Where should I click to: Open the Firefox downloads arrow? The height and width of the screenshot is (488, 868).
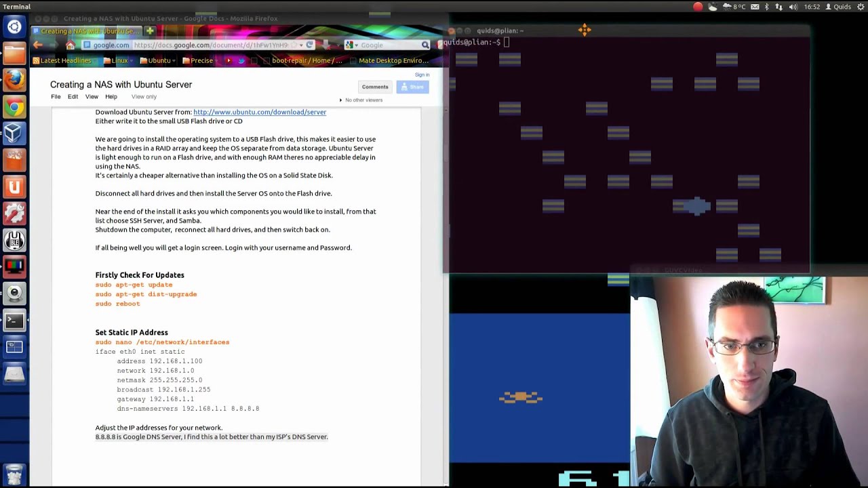coord(326,45)
